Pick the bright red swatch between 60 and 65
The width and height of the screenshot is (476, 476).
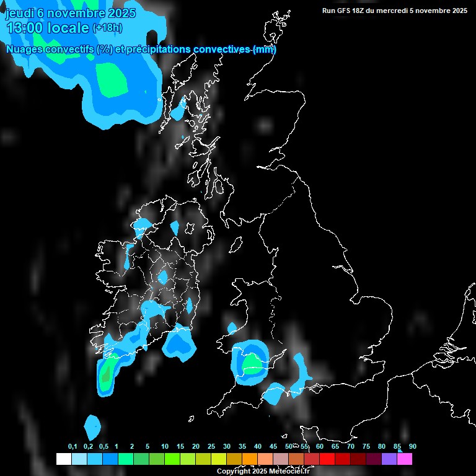point(327,459)
